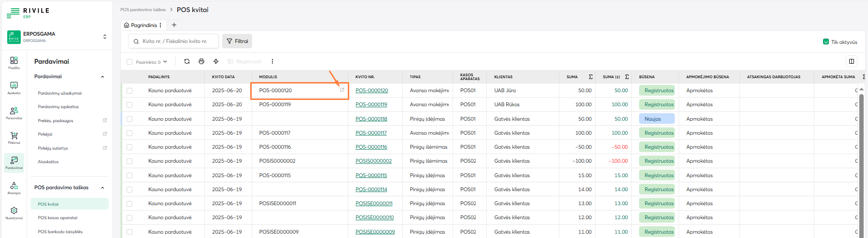Viewport: 868px width, 238px height.
Task: Tick the select-all checkbox beside Pasirinkta
Action: 129,62
